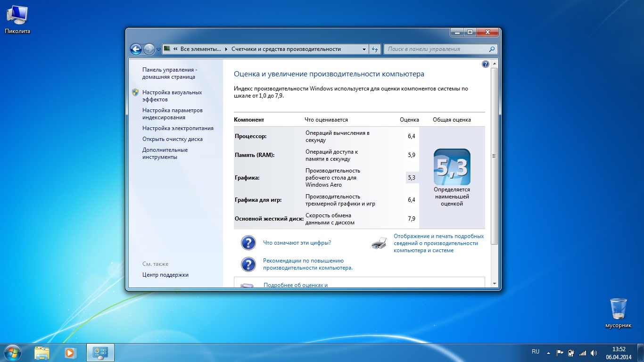Switch input language using the RU indicator

tap(536, 352)
